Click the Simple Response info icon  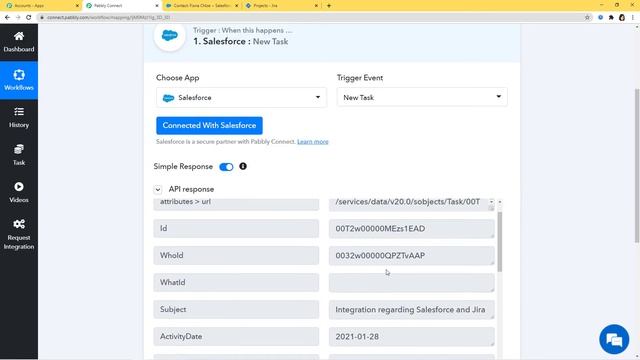point(243,166)
